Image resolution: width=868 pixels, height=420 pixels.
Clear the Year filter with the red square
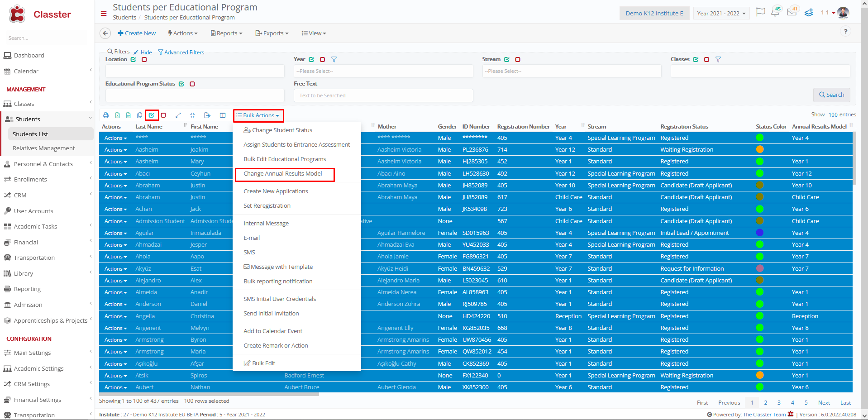pyautogui.click(x=322, y=59)
